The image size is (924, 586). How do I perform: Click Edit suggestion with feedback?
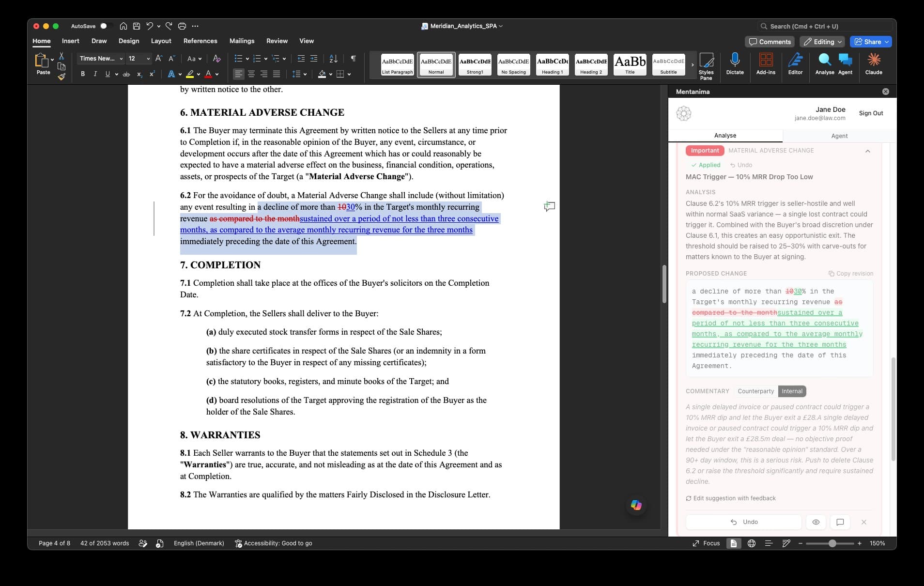[731, 498]
